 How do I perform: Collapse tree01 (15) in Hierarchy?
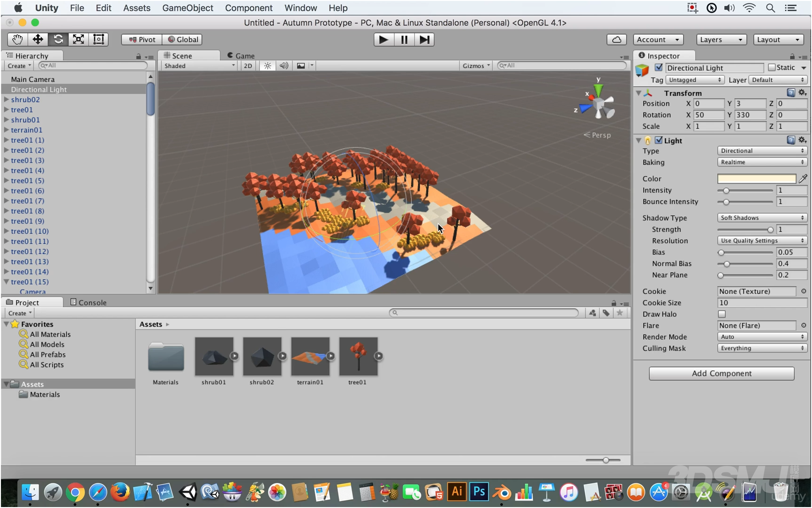click(7, 282)
